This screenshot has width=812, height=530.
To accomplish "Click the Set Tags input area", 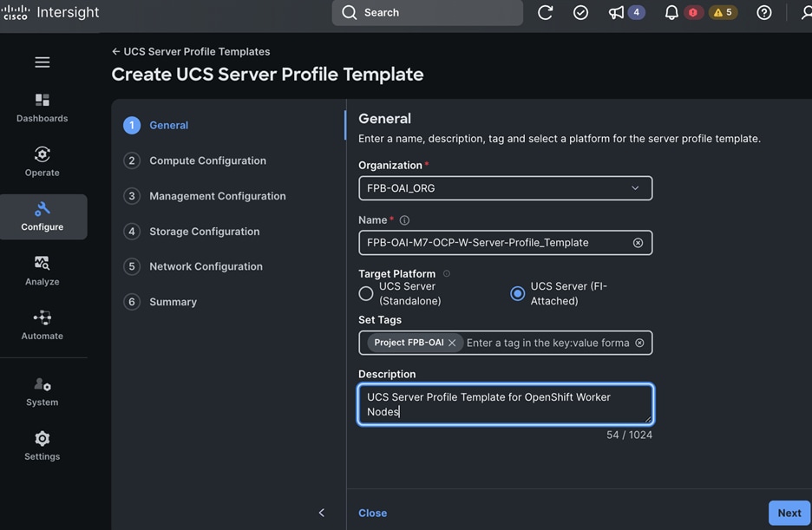I will [548, 343].
